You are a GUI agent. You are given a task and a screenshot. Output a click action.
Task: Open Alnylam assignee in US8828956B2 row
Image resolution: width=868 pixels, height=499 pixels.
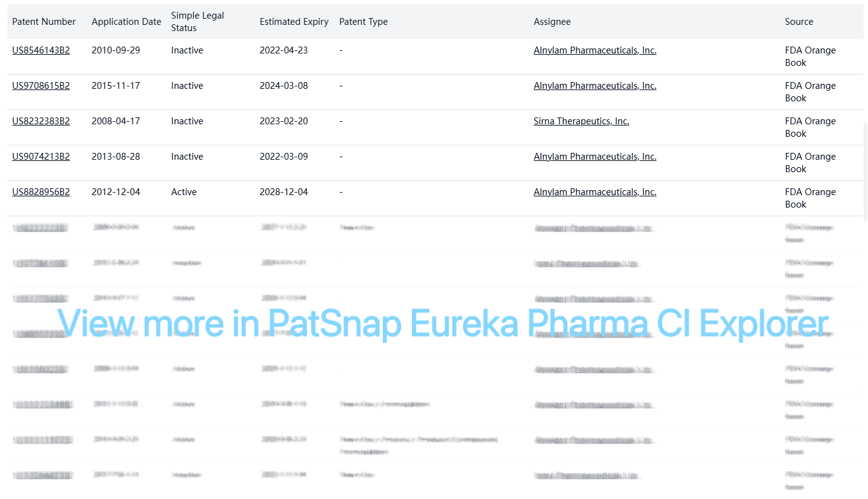click(x=595, y=192)
